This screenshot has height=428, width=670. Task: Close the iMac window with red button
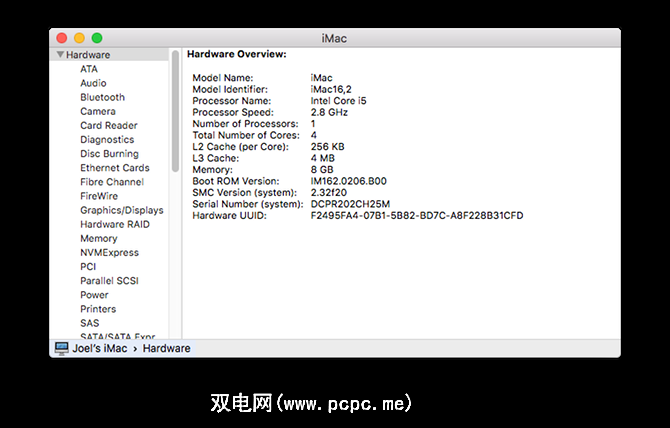(x=62, y=38)
